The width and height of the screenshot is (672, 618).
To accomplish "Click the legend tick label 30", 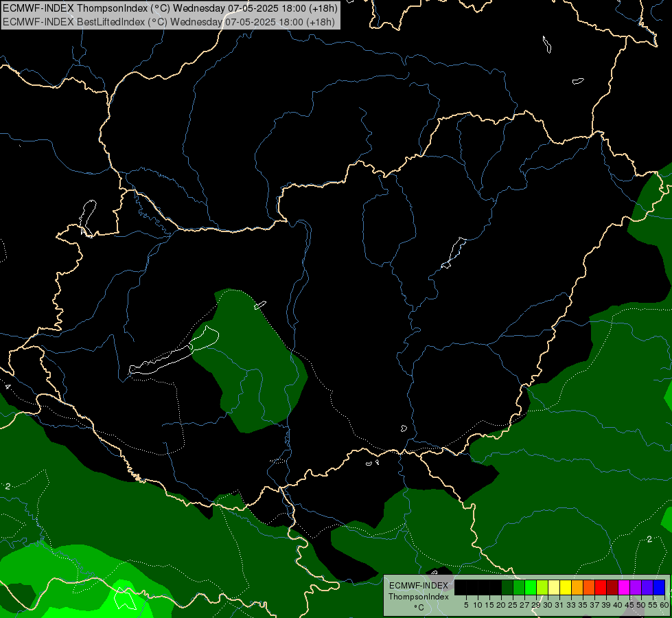I will [x=548, y=605].
